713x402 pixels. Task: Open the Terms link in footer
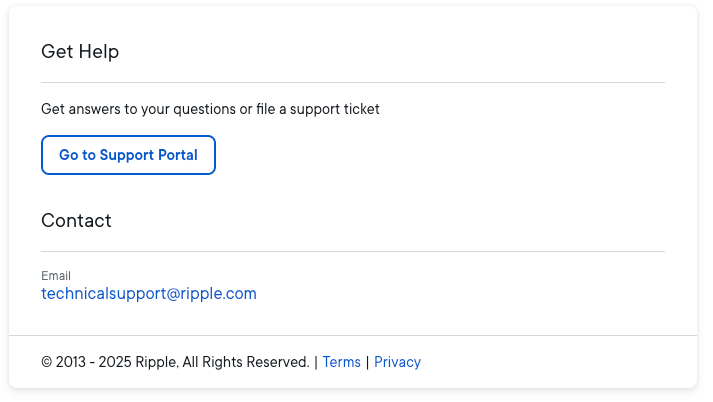[342, 362]
